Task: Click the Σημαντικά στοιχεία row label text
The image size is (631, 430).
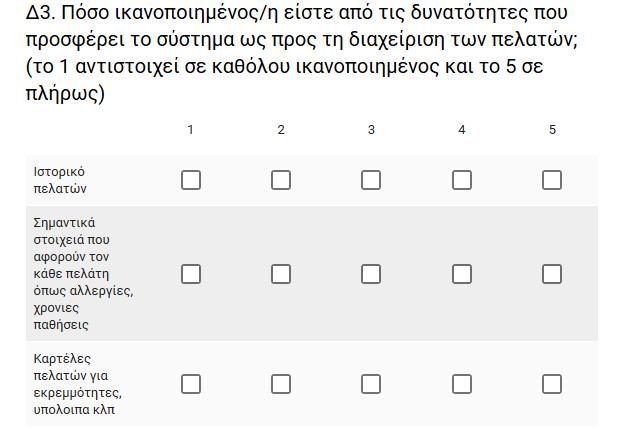Action: tap(83, 274)
